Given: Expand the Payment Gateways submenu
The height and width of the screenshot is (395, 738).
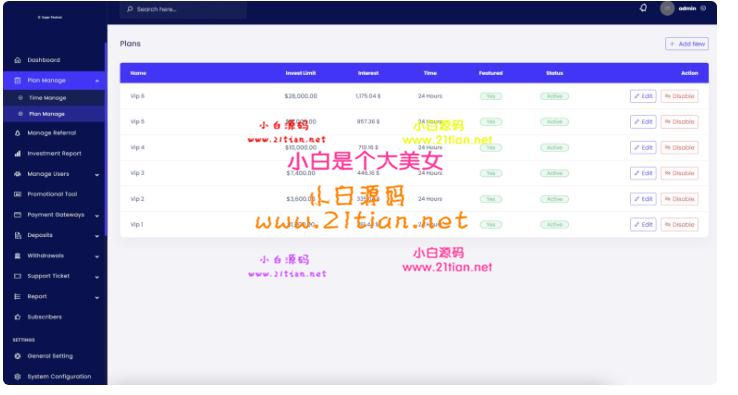Looking at the screenshot, I should click(x=97, y=216).
